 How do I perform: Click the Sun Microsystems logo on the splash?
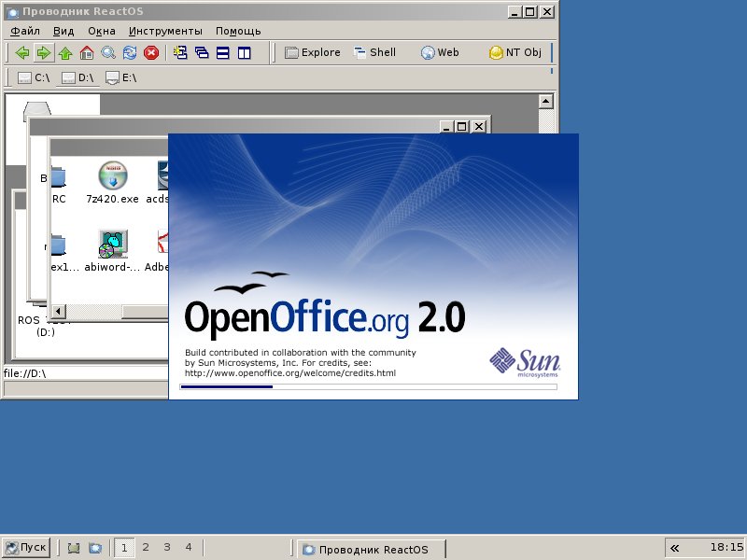click(525, 362)
